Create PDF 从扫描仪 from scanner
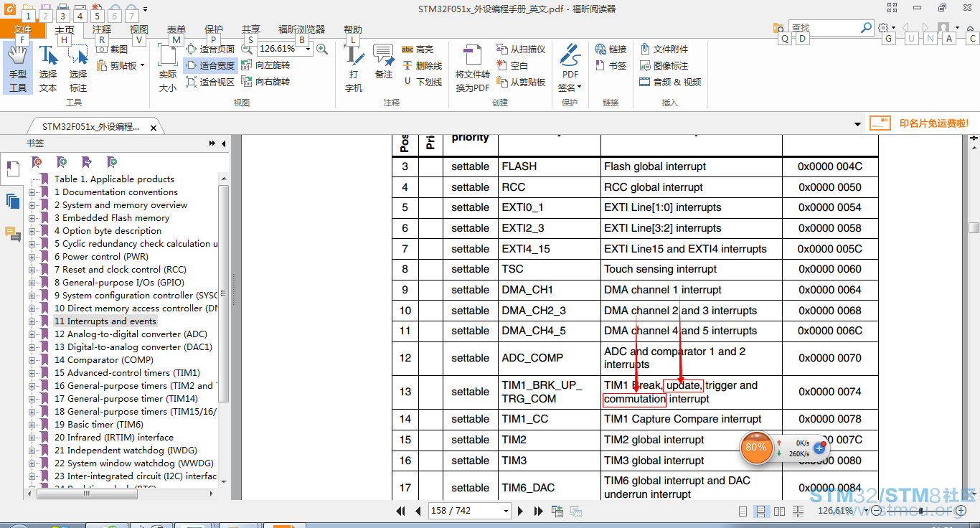980x528 pixels. pyautogui.click(x=521, y=49)
